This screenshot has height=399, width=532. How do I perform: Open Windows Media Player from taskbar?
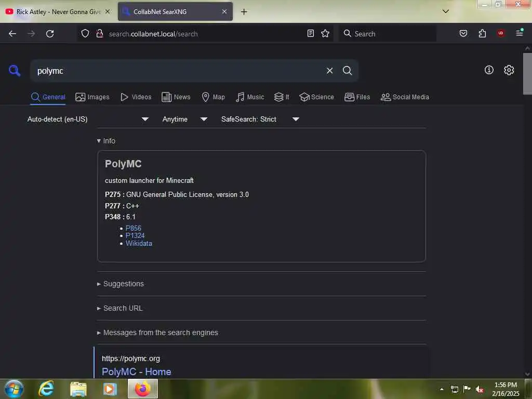pos(110,389)
